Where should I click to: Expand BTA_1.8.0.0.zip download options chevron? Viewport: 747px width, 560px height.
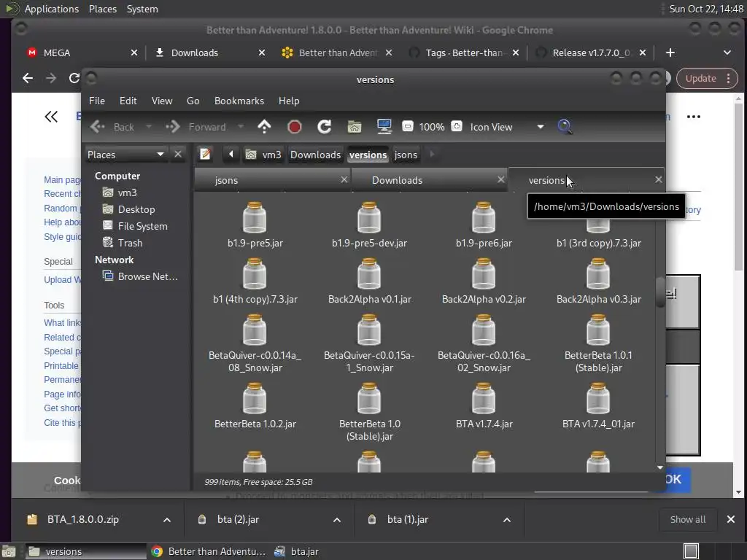tap(166, 520)
